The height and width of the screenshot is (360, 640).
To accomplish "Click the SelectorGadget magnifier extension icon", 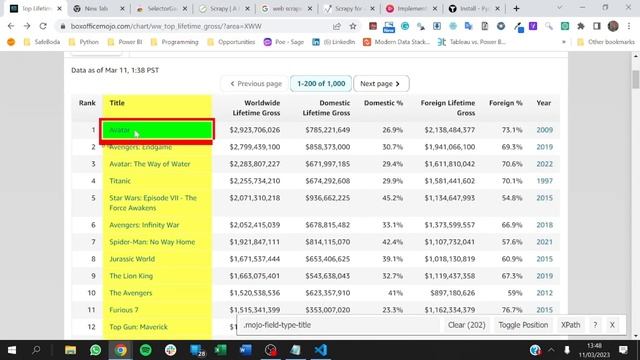I will tap(549, 26).
